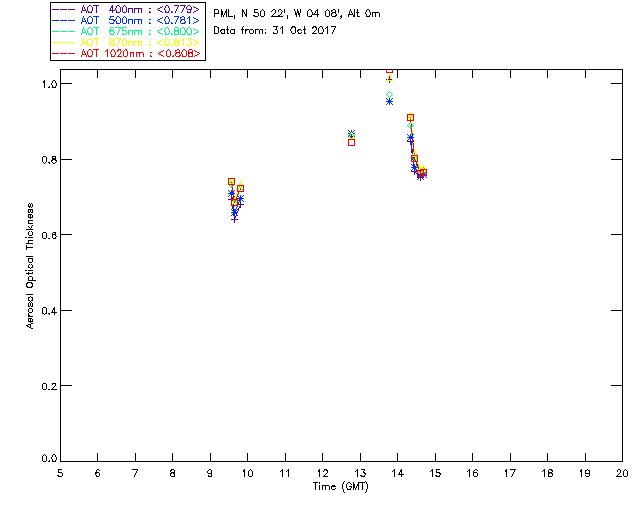This screenshot has height=512, width=640.
Task: Click x-axis tick label 14
Action: click(x=398, y=473)
